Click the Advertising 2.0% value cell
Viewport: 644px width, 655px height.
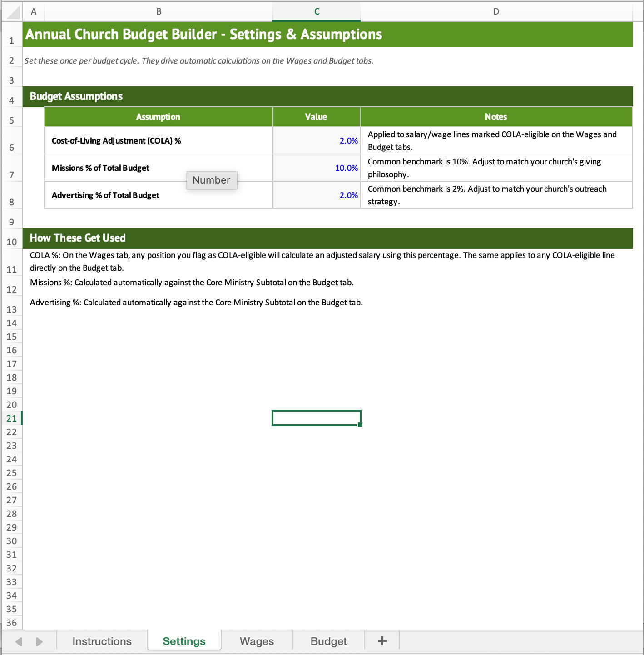(x=317, y=195)
